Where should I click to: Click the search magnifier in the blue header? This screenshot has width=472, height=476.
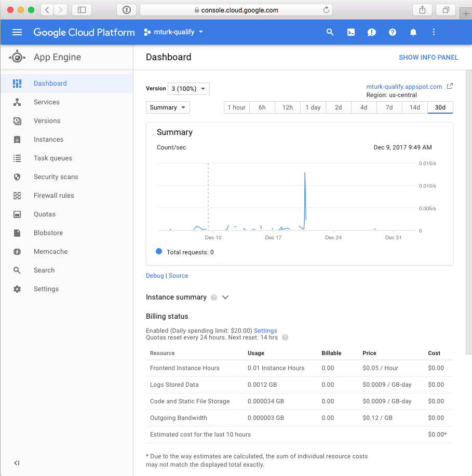[330, 32]
